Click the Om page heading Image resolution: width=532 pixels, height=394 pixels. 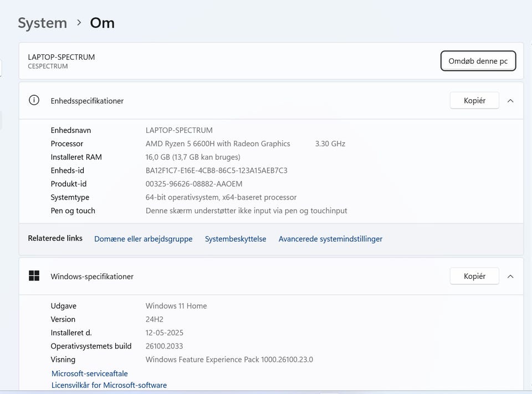[103, 23]
